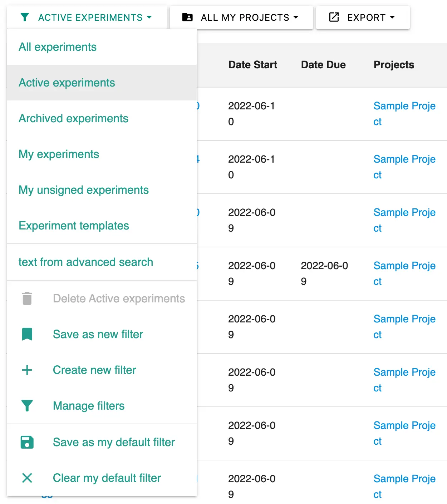Expand the Active Experiments dropdown arrow
Viewport: 447px width, 504px height.
point(149,17)
